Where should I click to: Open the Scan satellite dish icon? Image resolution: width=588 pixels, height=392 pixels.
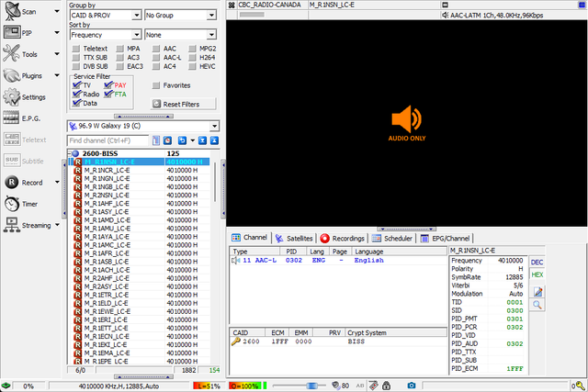tap(12, 11)
